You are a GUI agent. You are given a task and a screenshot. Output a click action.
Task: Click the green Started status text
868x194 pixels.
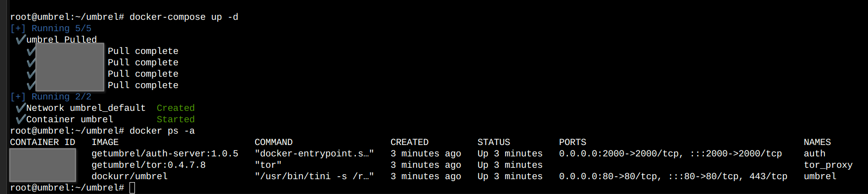[175, 119]
